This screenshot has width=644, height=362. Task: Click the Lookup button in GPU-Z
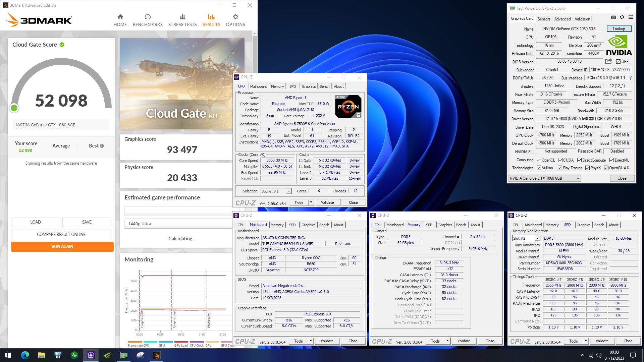pyautogui.click(x=619, y=29)
